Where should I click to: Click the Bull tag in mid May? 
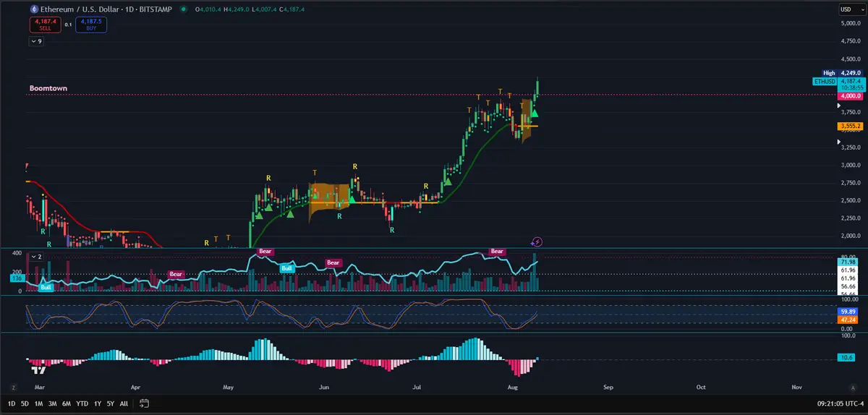287,268
